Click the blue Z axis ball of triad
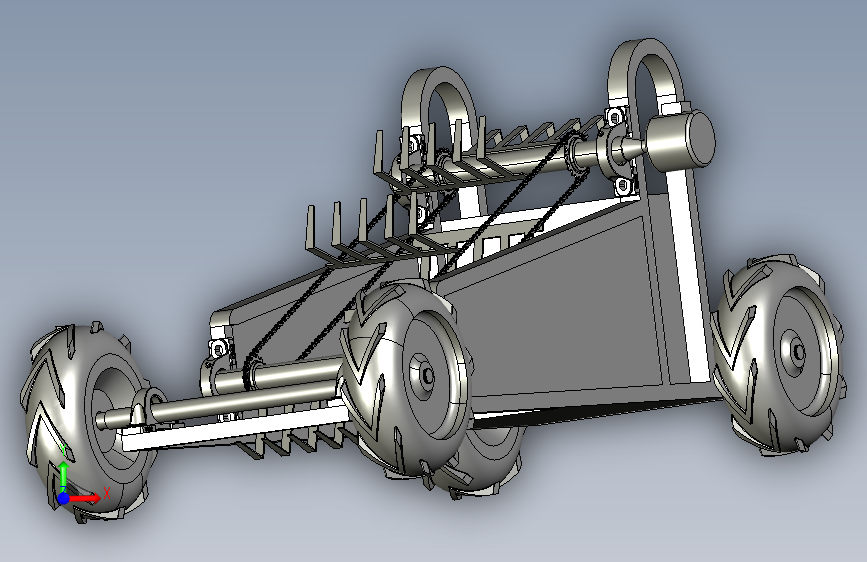867x562 pixels. pos(64,498)
